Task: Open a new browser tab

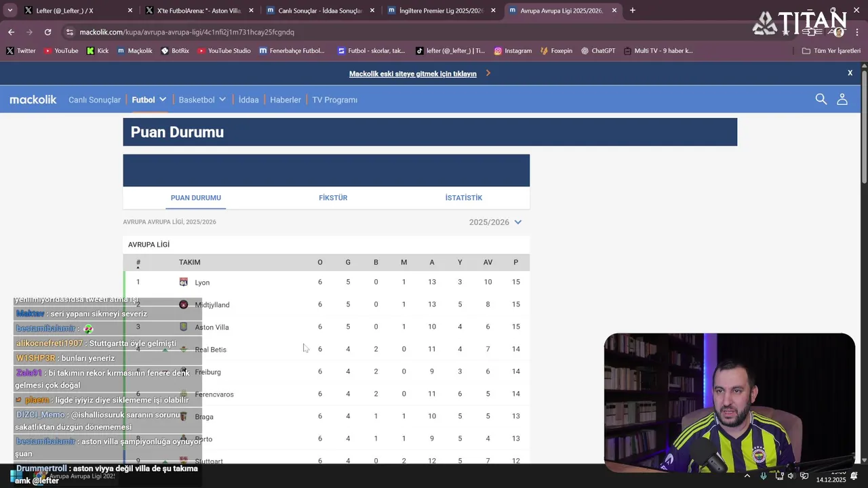Action: (632, 10)
